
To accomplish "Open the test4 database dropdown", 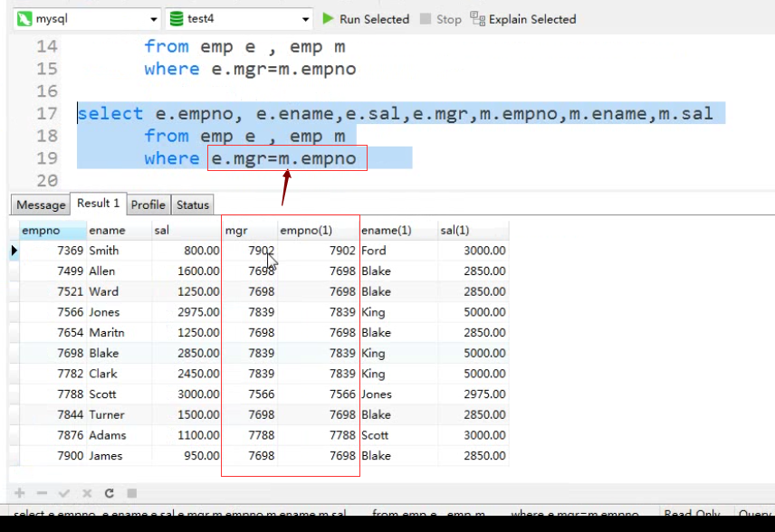I will pyautogui.click(x=305, y=20).
